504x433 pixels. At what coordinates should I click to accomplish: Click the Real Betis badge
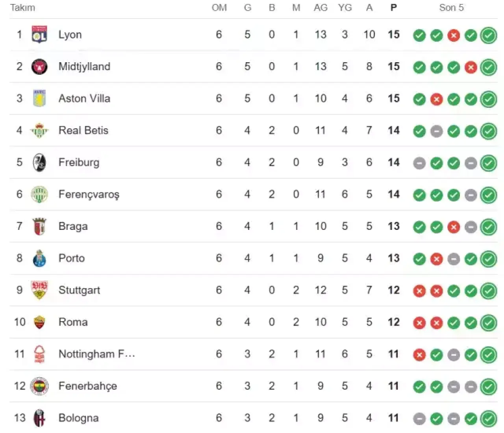coord(39,130)
